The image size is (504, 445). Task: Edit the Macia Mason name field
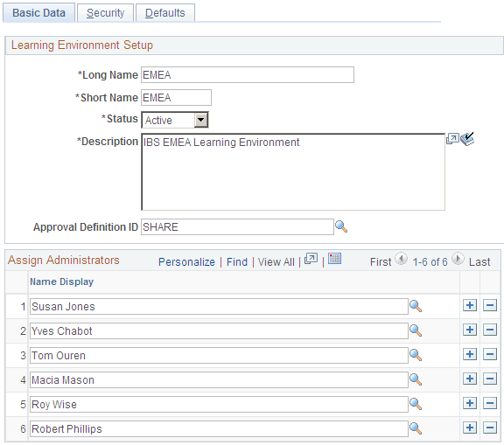click(x=219, y=379)
